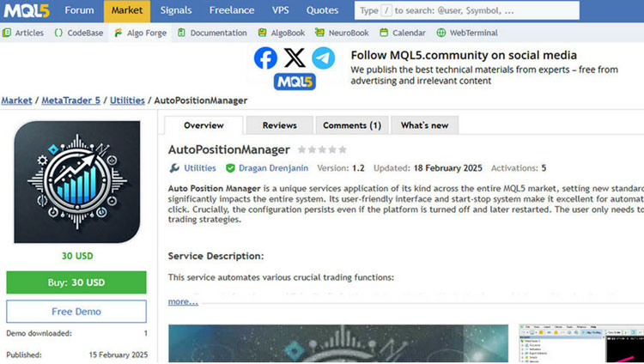Select the What's new tab
The image size is (644, 364).
point(424,125)
